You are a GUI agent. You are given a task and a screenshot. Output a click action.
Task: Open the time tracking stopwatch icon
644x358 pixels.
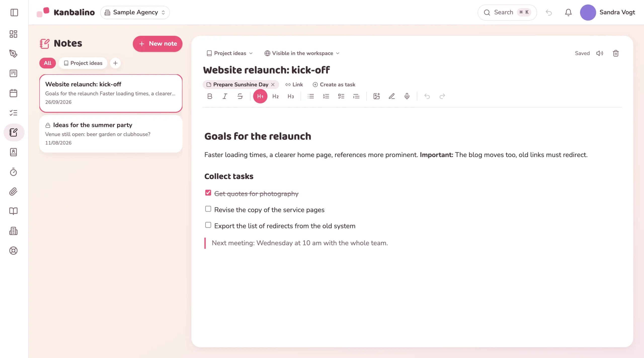[x=13, y=172]
